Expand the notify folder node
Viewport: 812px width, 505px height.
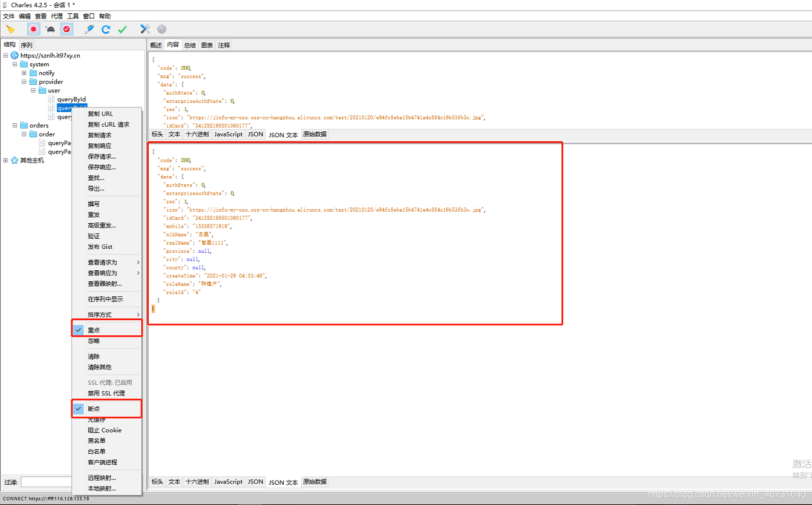click(x=24, y=73)
